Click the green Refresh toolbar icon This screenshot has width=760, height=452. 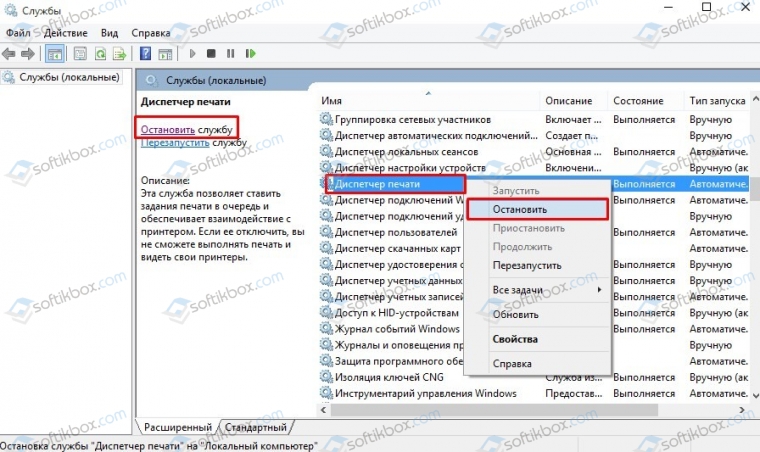[x=100, y=54]
